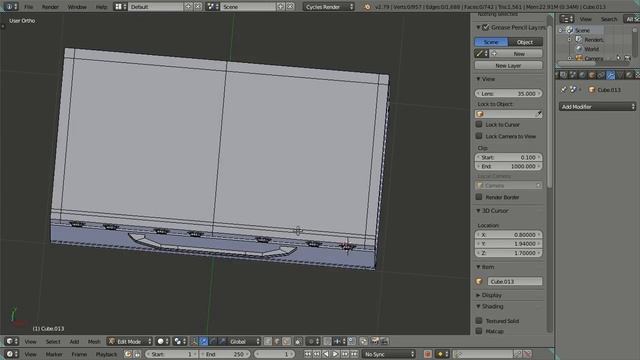Open the Render menu in top bar
The height and width of the screenshot is (360, 640).
pos(50,7)
